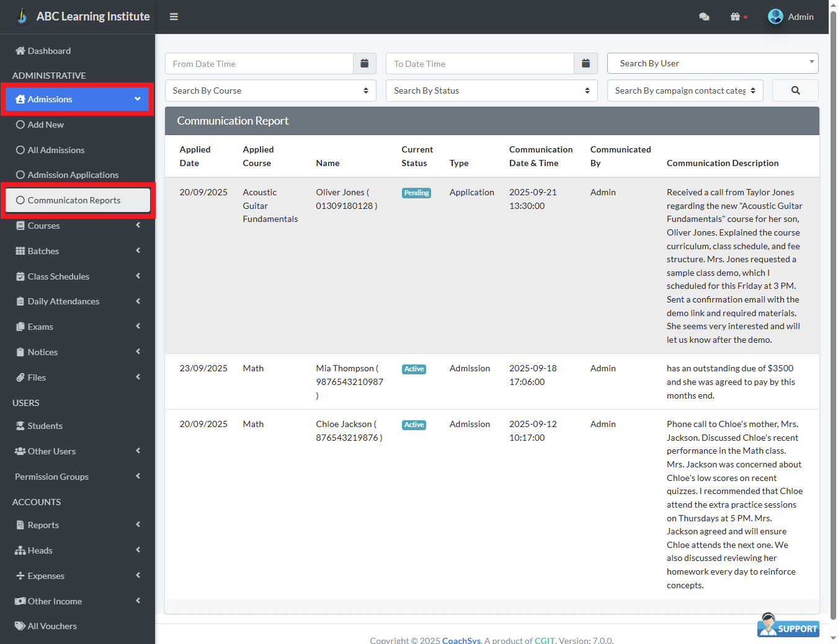Click the Admin user avatar
Viewport: 838px width, 644px height.
(775, 17)
